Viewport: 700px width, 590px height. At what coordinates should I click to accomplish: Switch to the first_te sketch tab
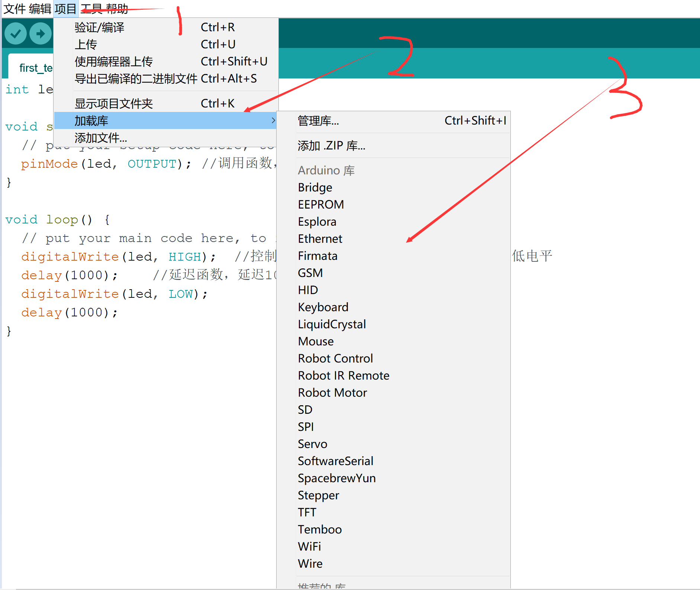pos(35,67)
